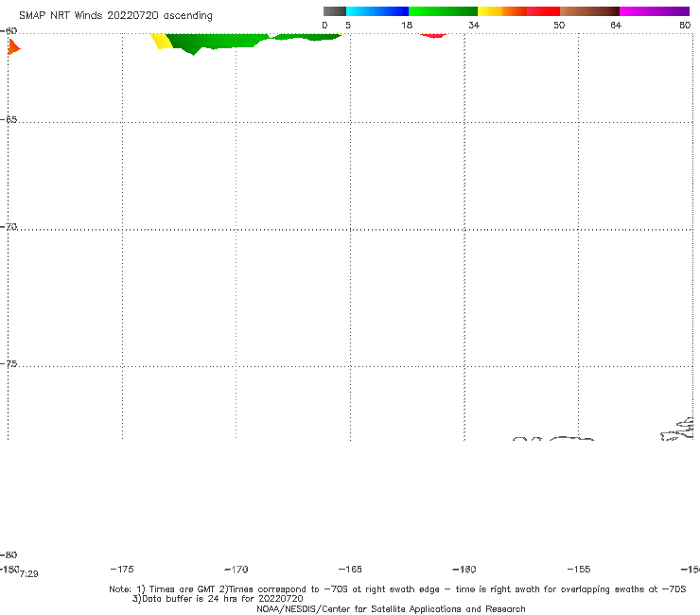Click the color bar label "5"
The image size is (700, 615).
pos(348,25)
